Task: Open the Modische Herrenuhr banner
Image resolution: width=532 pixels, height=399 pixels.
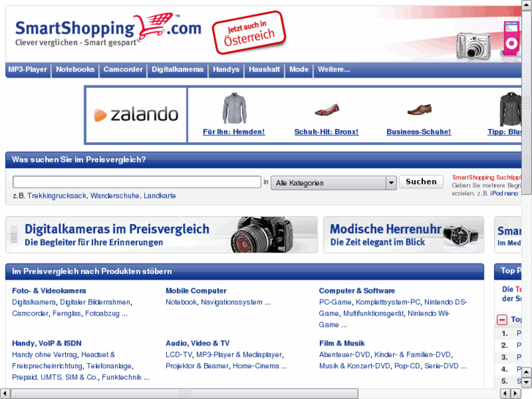Action: (x=404, y=235)
